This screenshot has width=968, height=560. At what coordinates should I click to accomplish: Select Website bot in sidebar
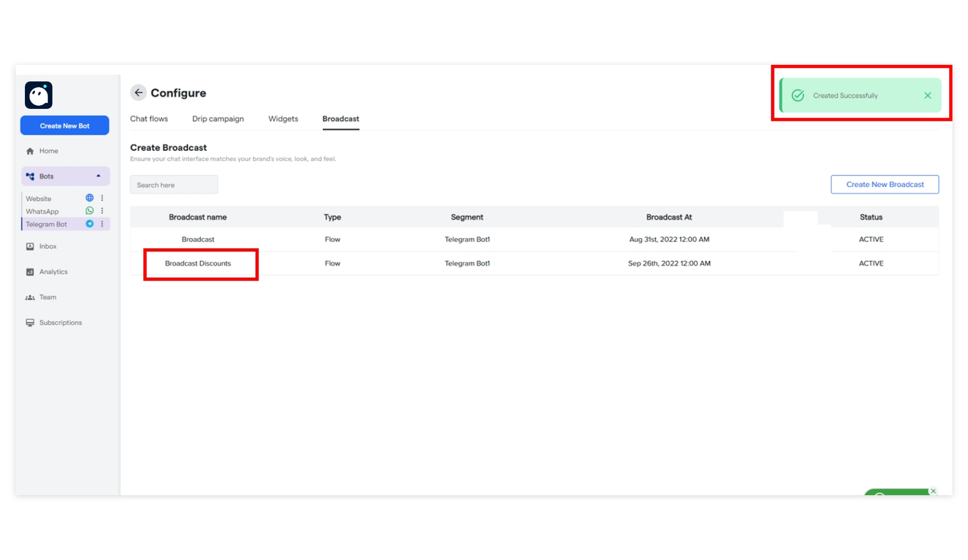pyautogui.click(x=39, y=199)
